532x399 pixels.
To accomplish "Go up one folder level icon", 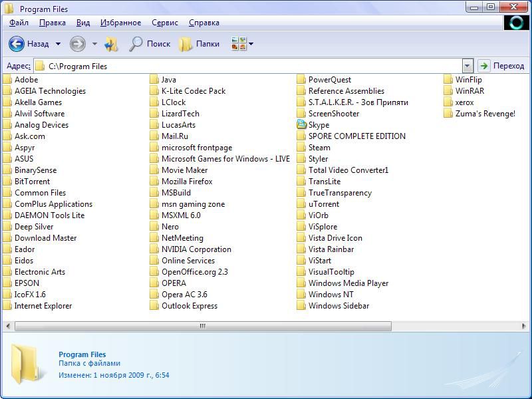I will pos(111,44).
